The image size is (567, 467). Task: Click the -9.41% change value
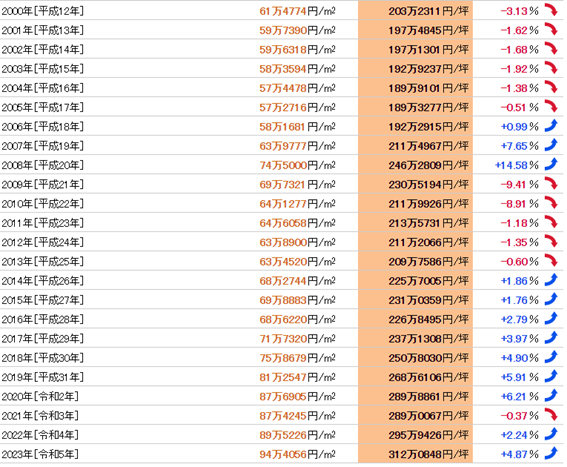point(519,184)
